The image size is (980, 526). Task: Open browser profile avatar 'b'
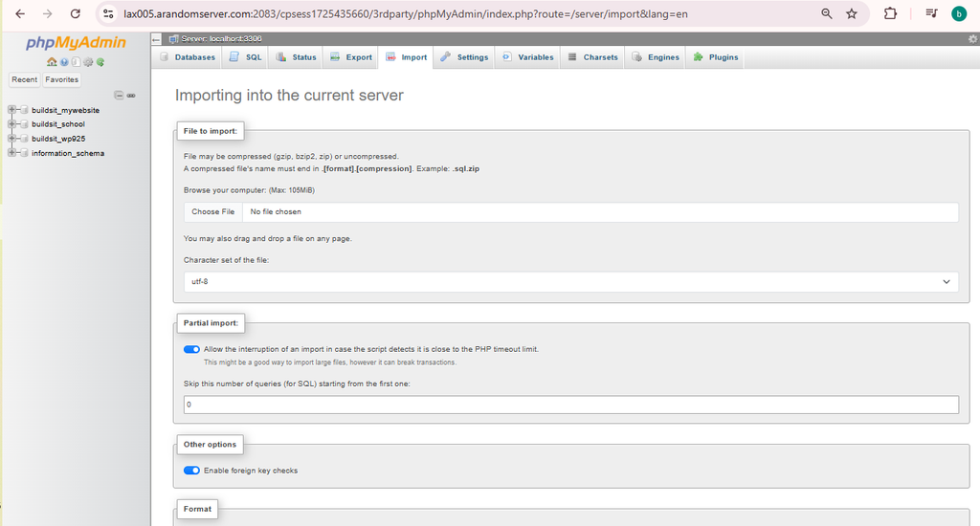coord(959,13)
